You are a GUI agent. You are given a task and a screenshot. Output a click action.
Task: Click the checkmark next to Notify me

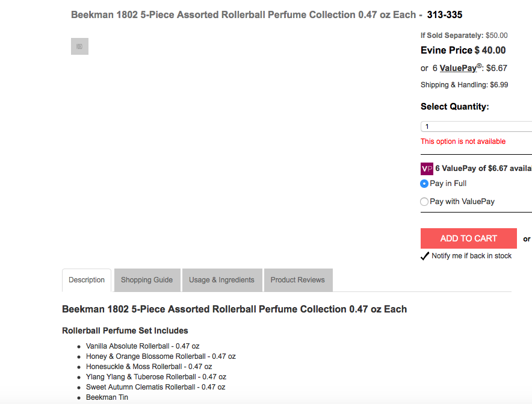click(x=425, y=256)
